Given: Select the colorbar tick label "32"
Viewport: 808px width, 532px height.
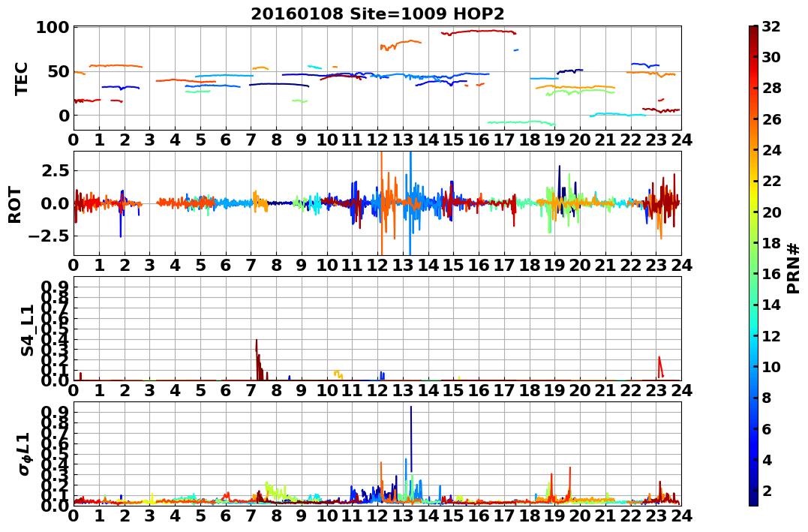Looking at the screenshot, I should [771, 26].
